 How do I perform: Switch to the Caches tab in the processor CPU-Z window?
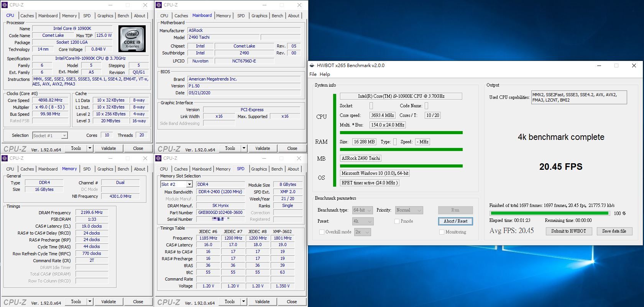pos(27,16)
